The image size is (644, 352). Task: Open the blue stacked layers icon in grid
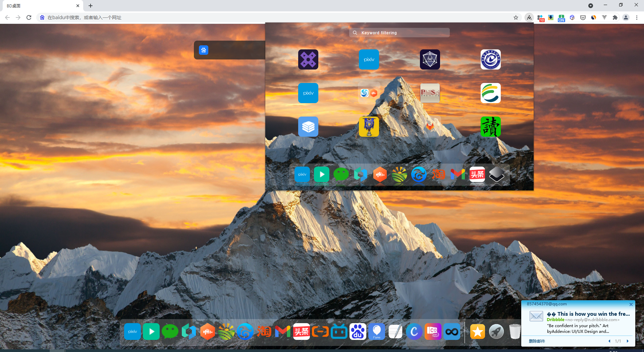pyautogui.click(x=308, y=127)
